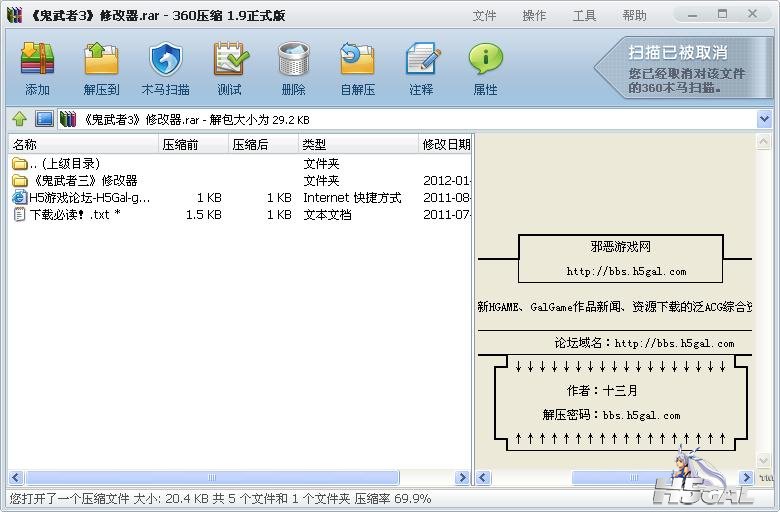Viewport: 780px width, 512px height.
Task: Open the 帮助 menu
Action: click(x=635, y=15)
